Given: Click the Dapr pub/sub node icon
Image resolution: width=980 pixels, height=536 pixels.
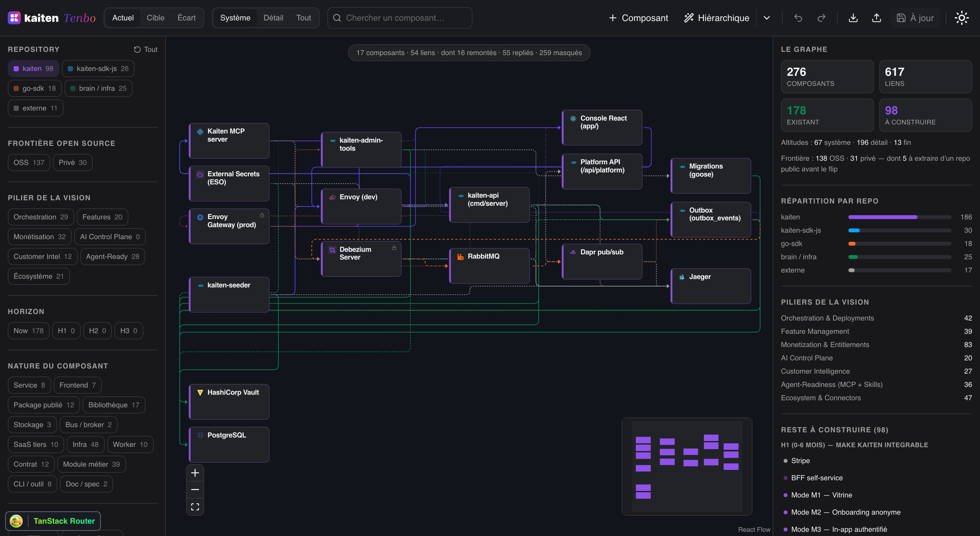Looking at the screenshot, I should click(573, 252).
